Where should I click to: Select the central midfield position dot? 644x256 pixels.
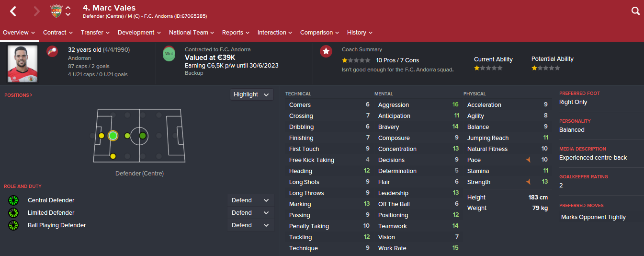click(x=143, y=136)
